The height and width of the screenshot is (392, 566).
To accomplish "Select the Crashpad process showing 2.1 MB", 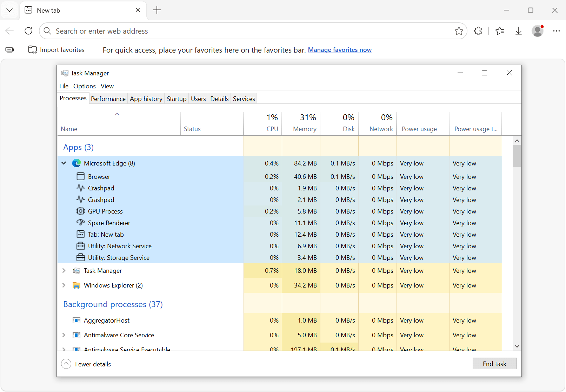I will click(280, 200).
